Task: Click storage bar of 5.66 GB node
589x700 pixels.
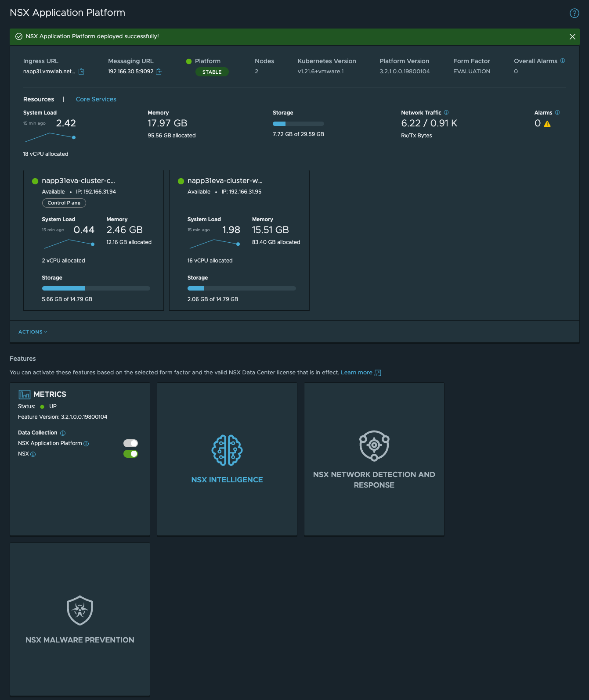Action: coord(96,288)
